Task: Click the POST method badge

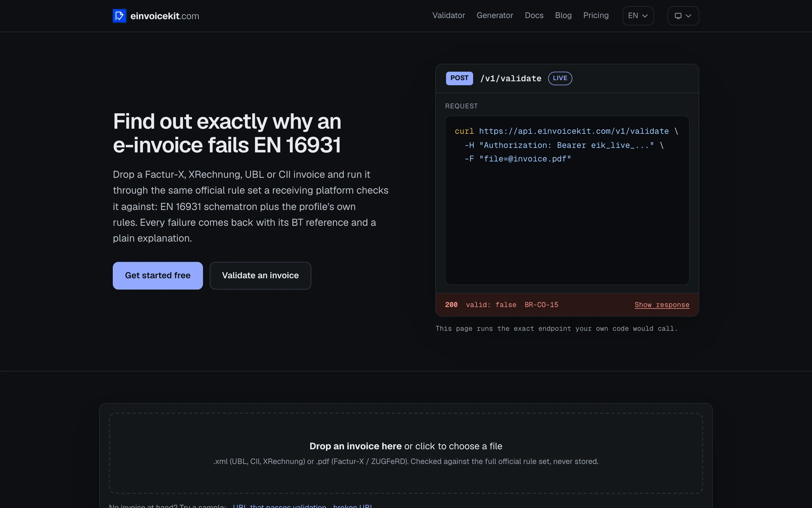Action: 459,78
